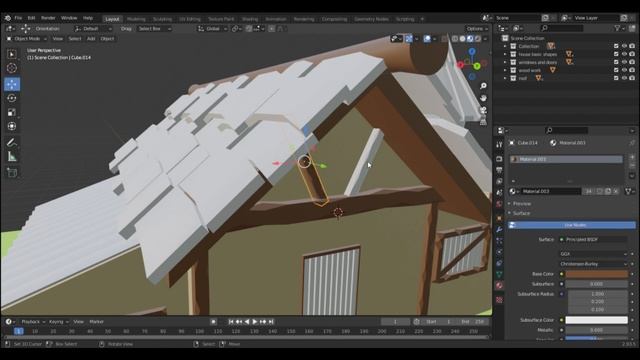Play the animation forward
Screen dimensions: 640x360
pyautogui.click(x=255, y=322)
